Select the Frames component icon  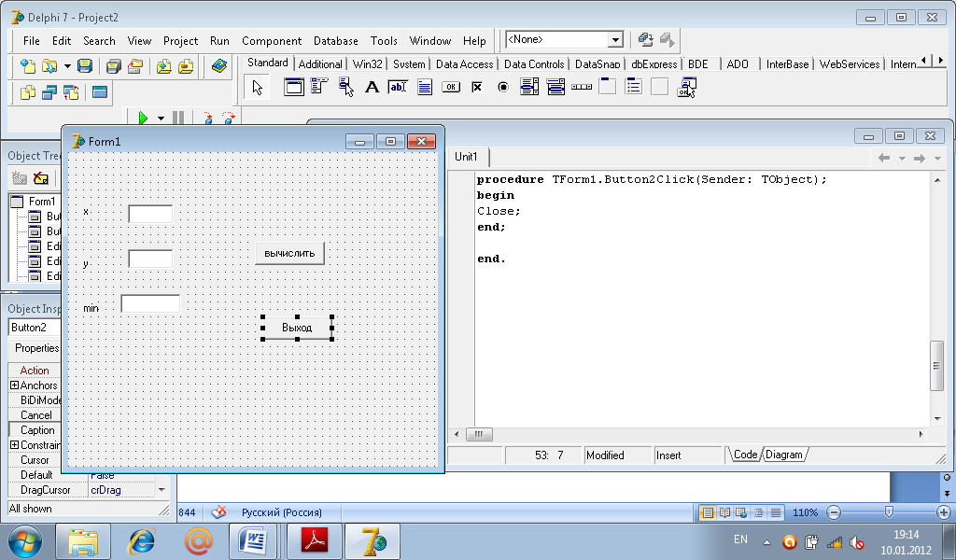294,87
